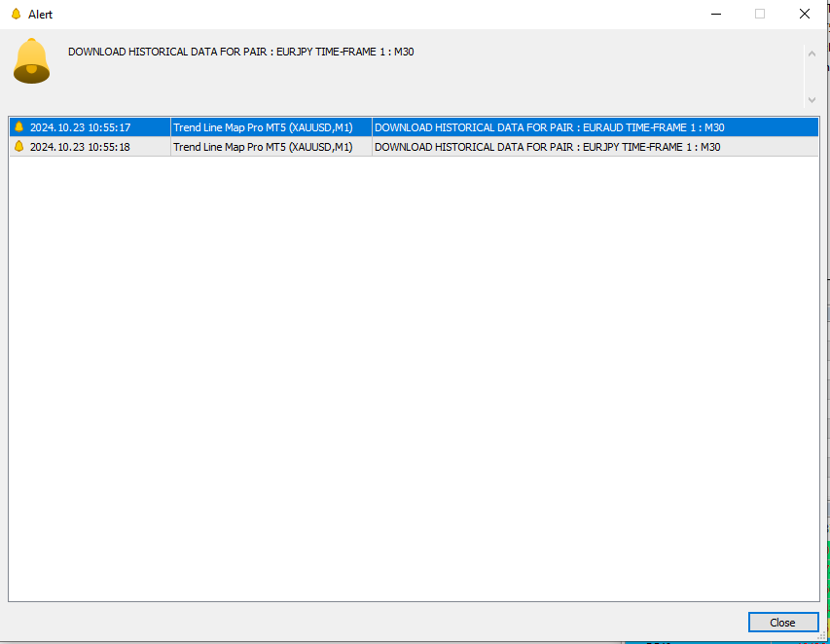This screenshot has height=644, width=830.
Task: Select the EURJPY message in alert list
Action: pyautogui.click(x=548, y=147)
